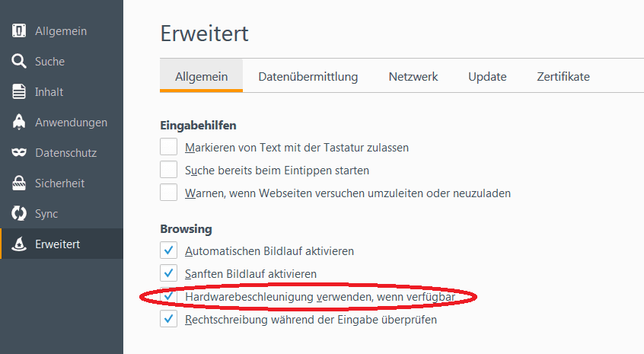Switch to the Netzwerk tab
644x354 pixels.
[413, 76]
